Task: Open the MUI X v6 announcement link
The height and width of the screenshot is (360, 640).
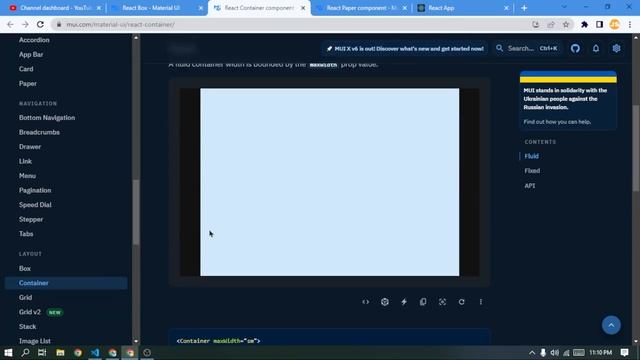Action: (x=404, y=49)
